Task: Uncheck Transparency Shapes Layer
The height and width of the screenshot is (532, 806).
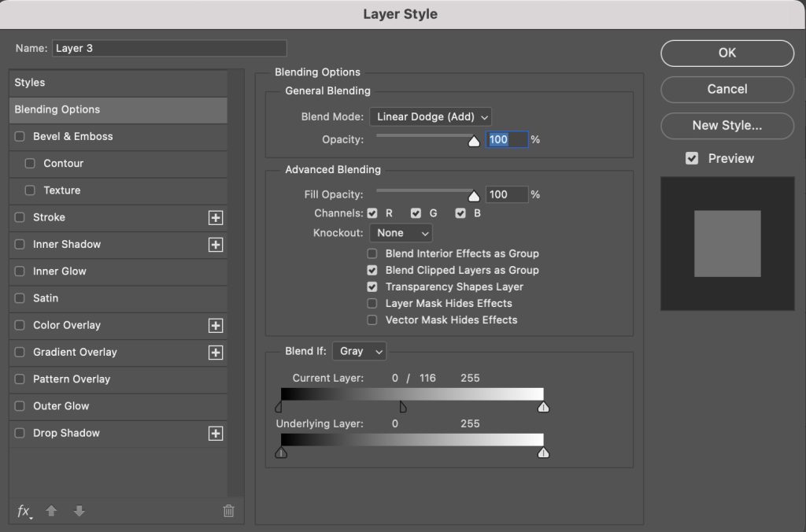Action: pos(372,287)
